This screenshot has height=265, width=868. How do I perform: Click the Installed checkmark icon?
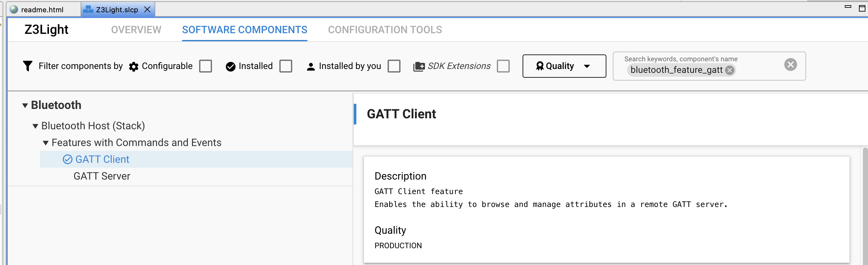point(230,67)
